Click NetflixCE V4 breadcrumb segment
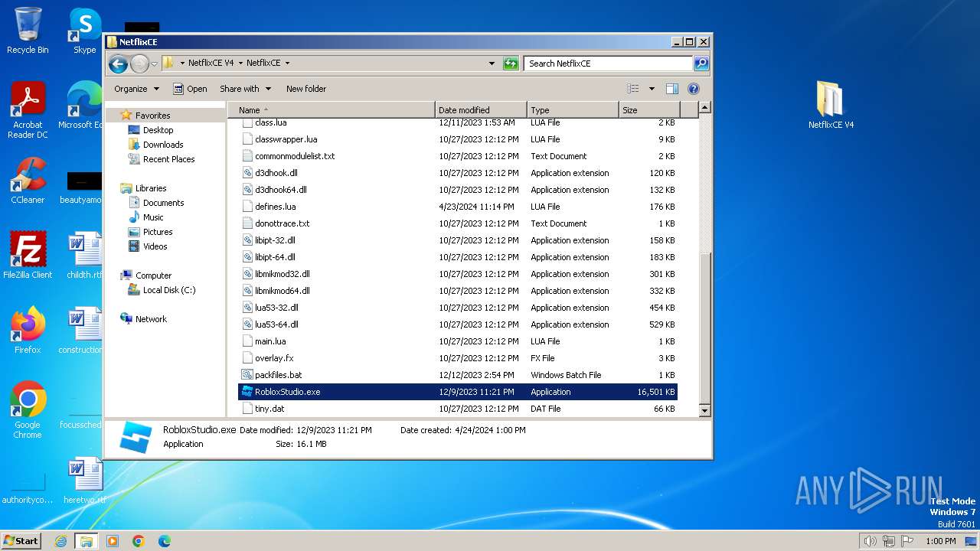The image size is (980, 551). point(211,64)
